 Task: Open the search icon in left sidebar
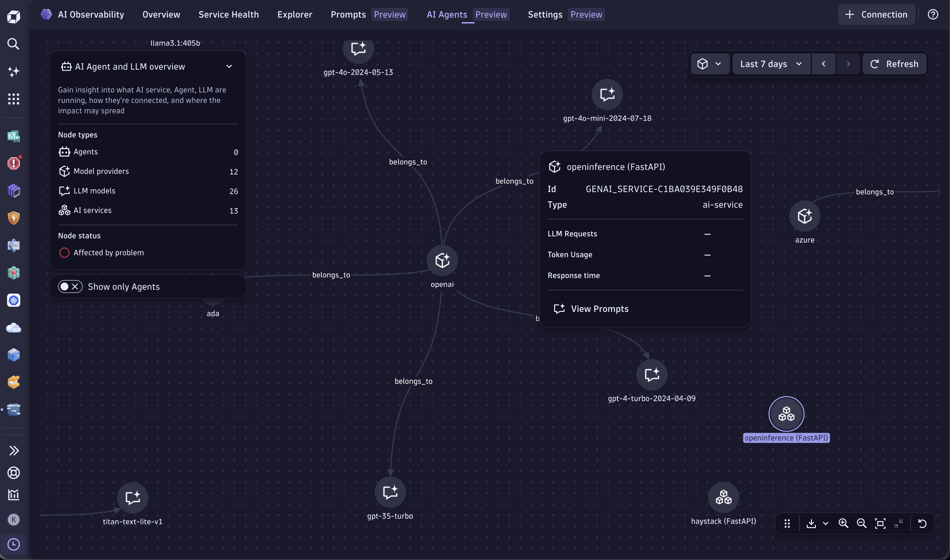tap(14, 44)
